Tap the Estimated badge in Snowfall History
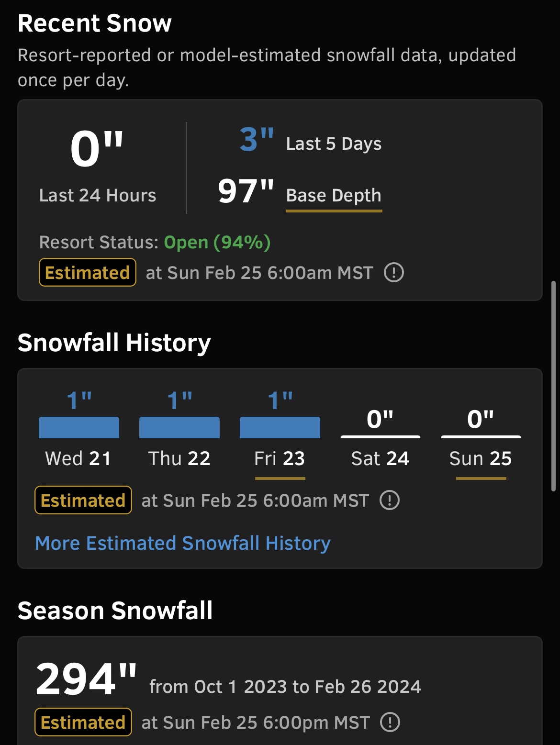Image resolution: width=560 pixels, height=745 pixels. 83,500
